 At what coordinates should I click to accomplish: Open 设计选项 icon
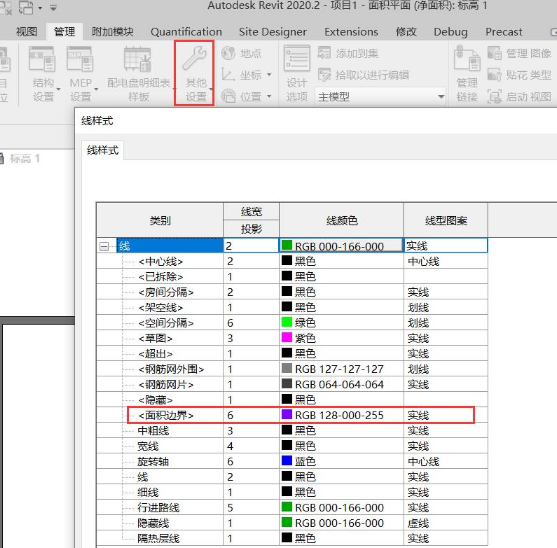pos(297,58)
